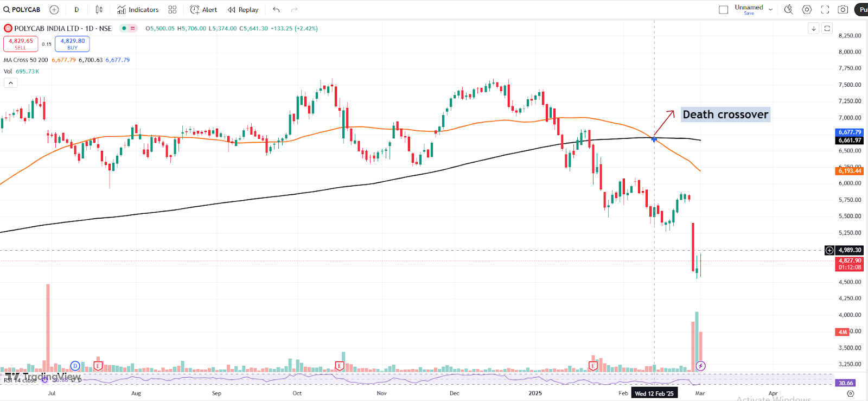
Task: Click the dividend D marker near July
Action: pos(75,366)
